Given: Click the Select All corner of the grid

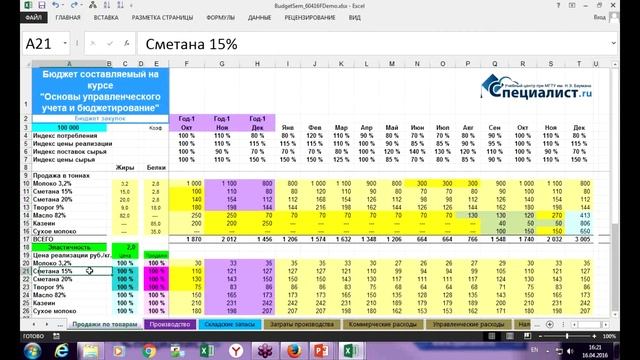Looking at the screenshot, I should click(27, 64).
